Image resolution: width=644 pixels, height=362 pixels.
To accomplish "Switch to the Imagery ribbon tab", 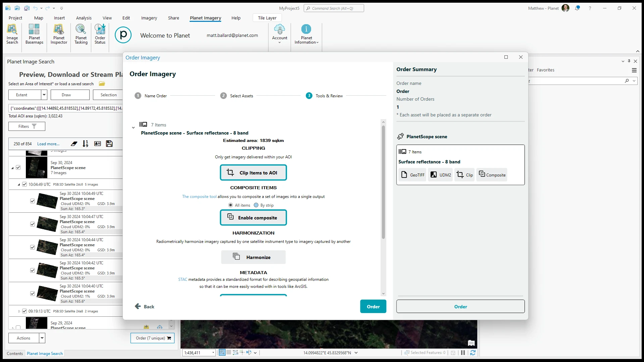I will click(149, 18).
